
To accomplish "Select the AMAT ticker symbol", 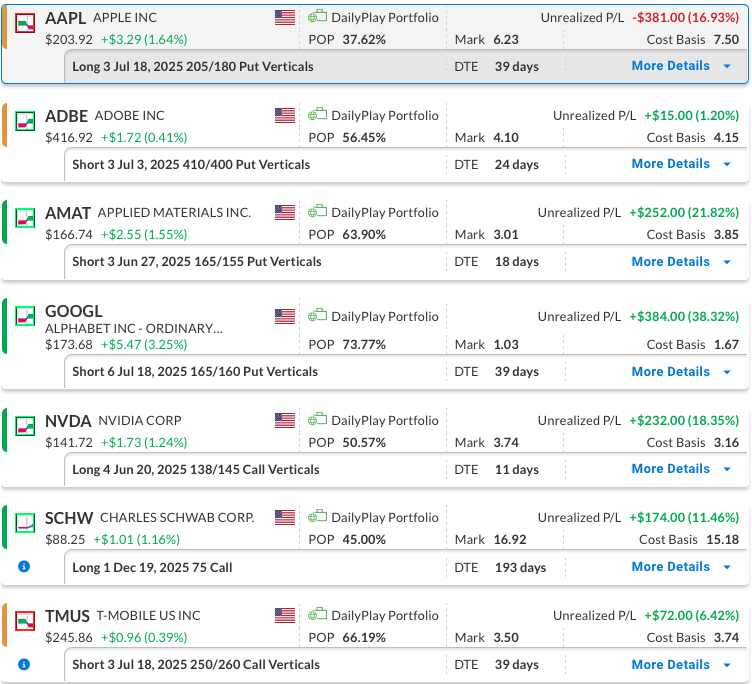I will pyautogui.click(x=68, y=213).
